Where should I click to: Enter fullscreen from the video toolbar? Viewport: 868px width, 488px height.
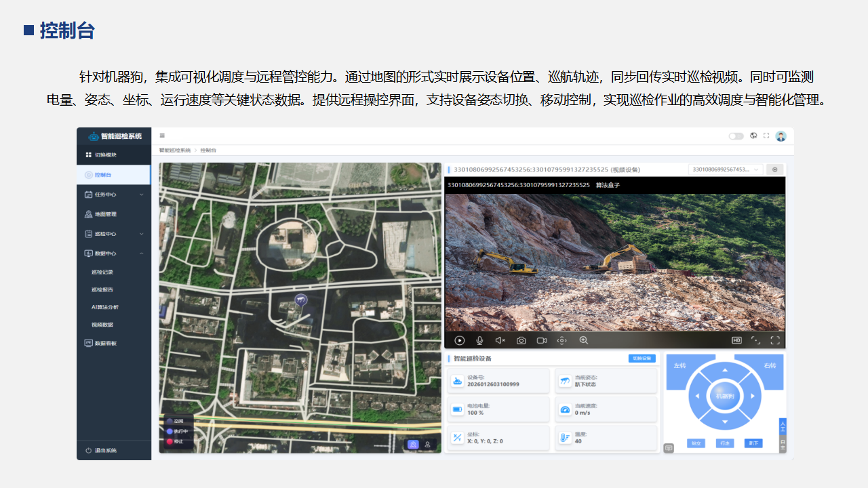[775, 340]
